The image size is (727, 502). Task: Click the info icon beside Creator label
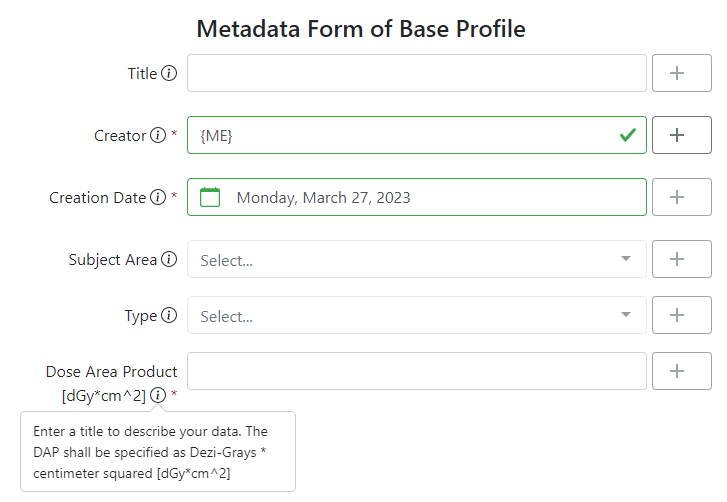(158, 135)
